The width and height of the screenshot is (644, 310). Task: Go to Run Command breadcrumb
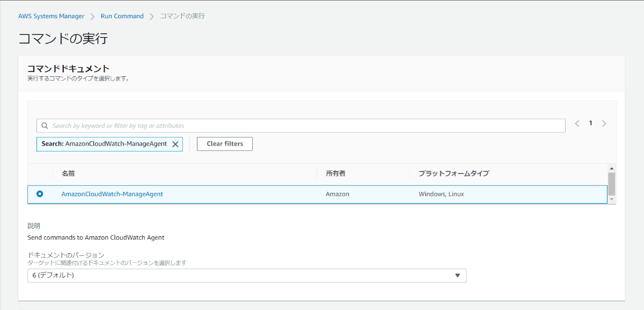[x=122, y=16]
